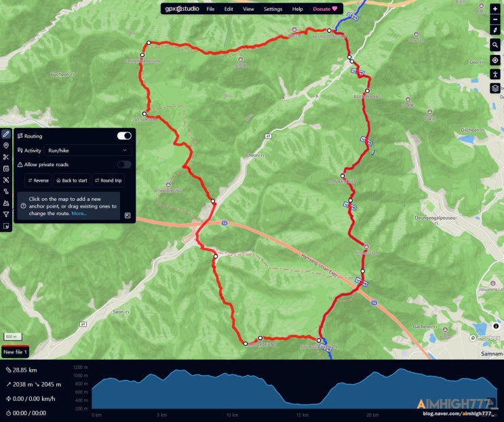
Task: Select the waypoint pin tool
Action: (x=6, y=146)
